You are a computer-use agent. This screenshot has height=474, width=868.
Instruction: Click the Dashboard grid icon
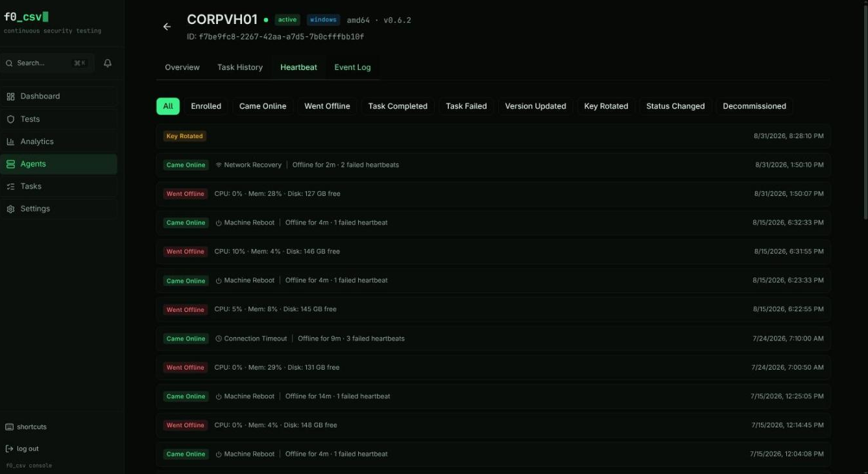click(10, 97)
